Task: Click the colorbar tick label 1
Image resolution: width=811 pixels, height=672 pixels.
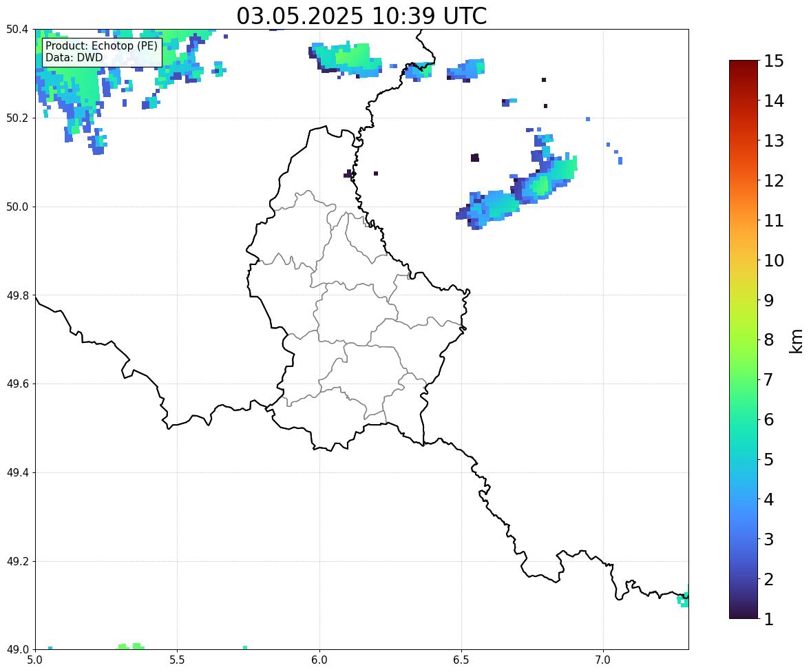Action: click(x=769, y=619)
